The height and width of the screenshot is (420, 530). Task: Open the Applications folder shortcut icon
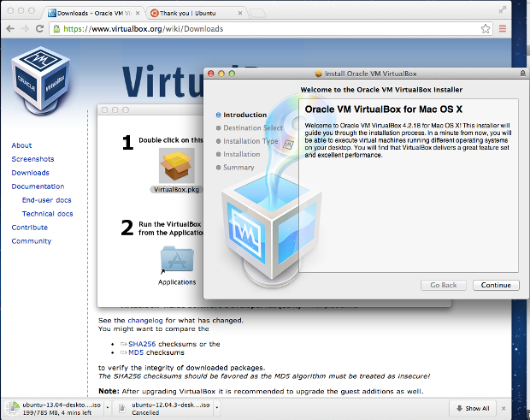tap(177, 260)
